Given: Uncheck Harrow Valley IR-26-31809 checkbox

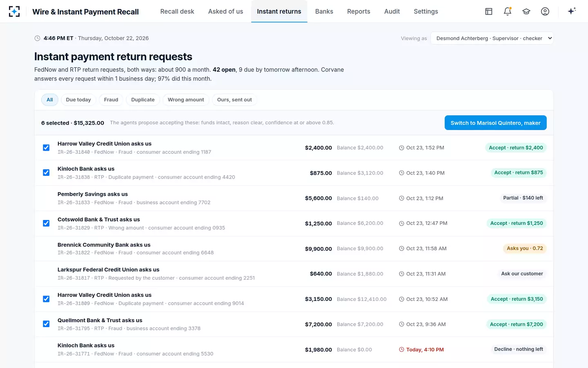Looking at the screenshot, I should (46, 299).
